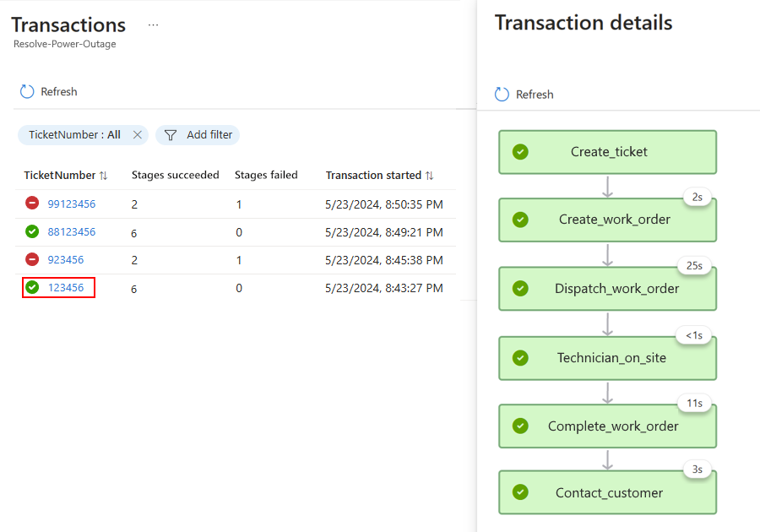
Task: Open the ellipsis menu beside Transactions
Action: [153, 25]
